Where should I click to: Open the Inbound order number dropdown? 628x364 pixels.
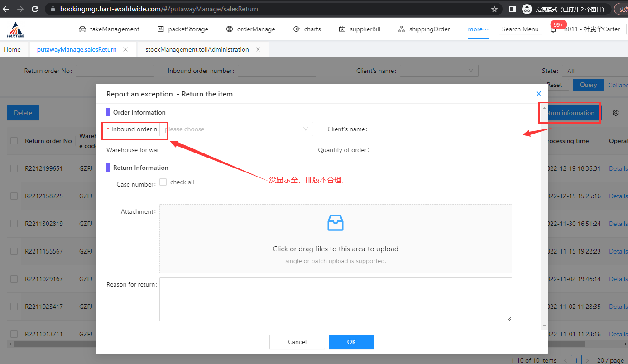(236, 129)
